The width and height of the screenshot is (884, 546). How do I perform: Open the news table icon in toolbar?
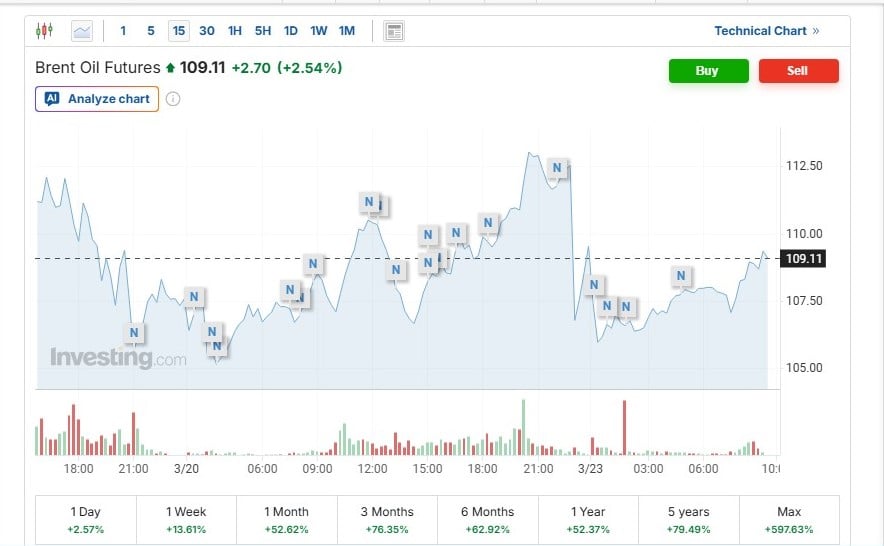coord(394,31)
